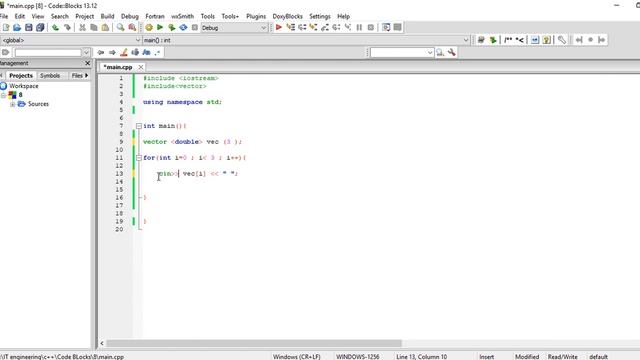Rebuild the project icon

(x=183, y=27)
